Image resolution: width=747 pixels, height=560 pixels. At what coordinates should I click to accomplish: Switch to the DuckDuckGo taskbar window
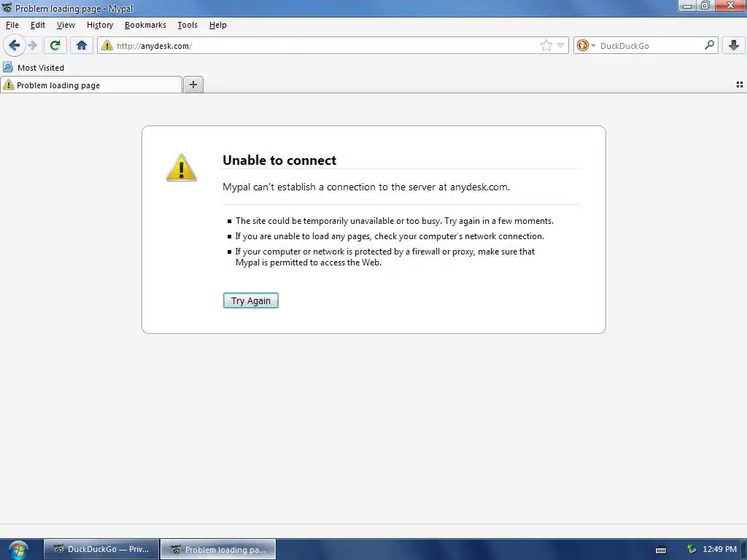click(x=101, y=549)
